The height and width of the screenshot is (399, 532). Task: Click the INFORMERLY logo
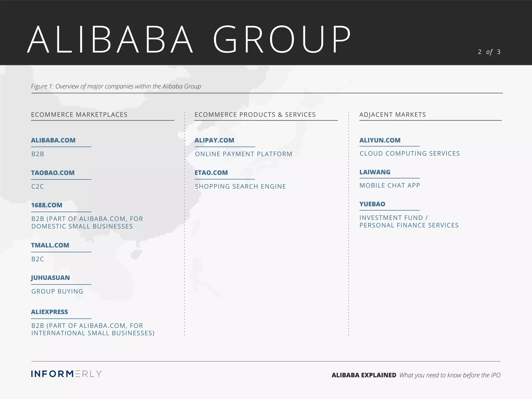point(66,374)
